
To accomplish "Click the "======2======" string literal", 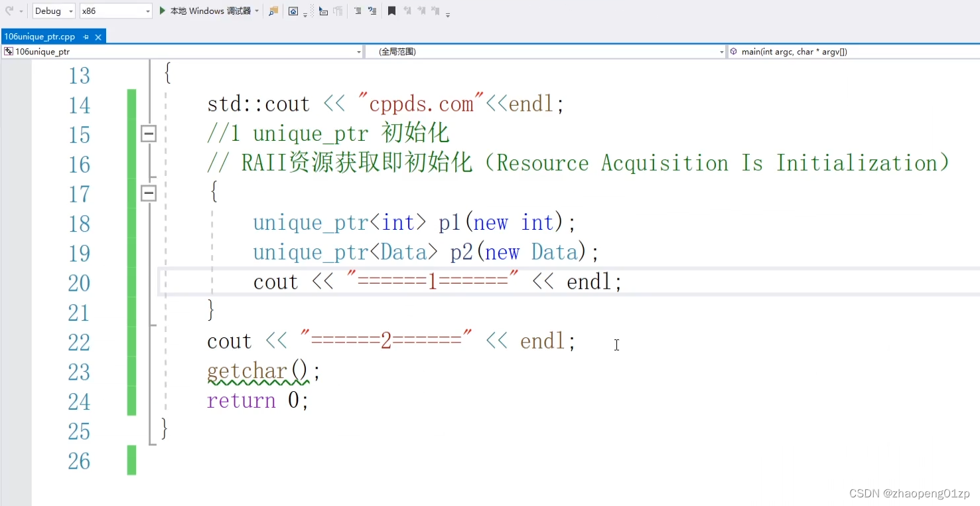I will pos(386,340).
